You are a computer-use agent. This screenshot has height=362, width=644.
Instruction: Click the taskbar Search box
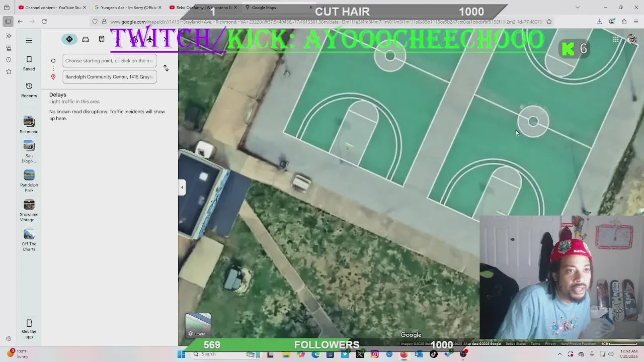coord(217,354)
